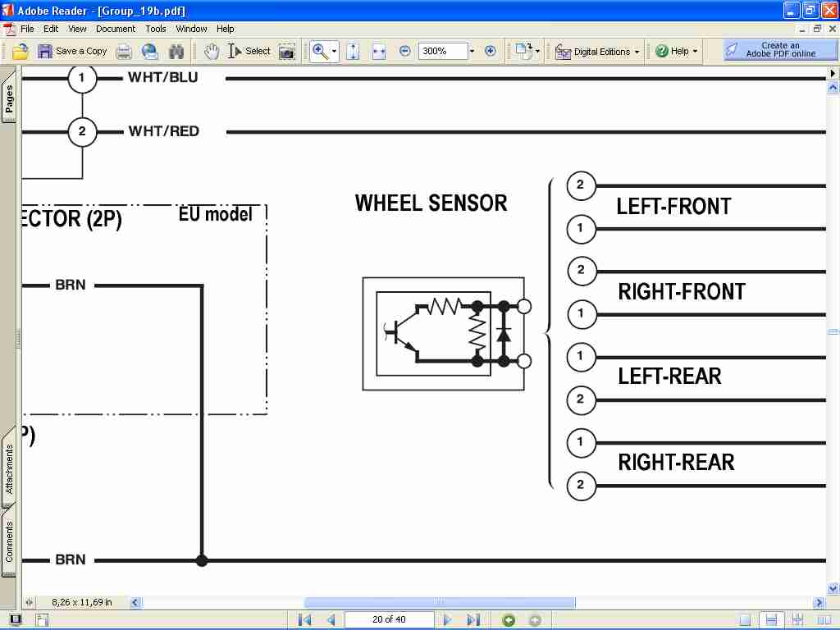Click the Fit Width icon
This screenshot has height=630, width=840.
coord(379,52)
